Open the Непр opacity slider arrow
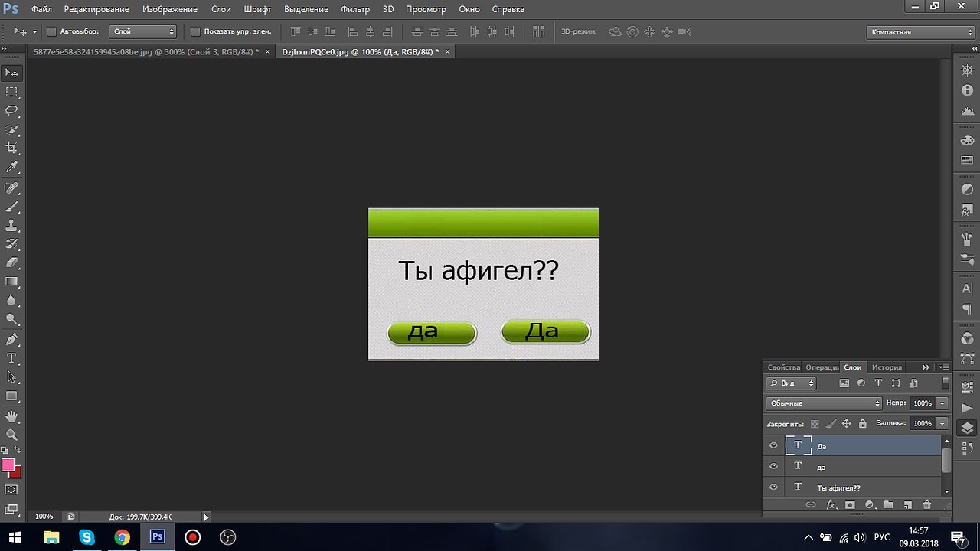This screenshot has width=980, height=551. [942, 403]
